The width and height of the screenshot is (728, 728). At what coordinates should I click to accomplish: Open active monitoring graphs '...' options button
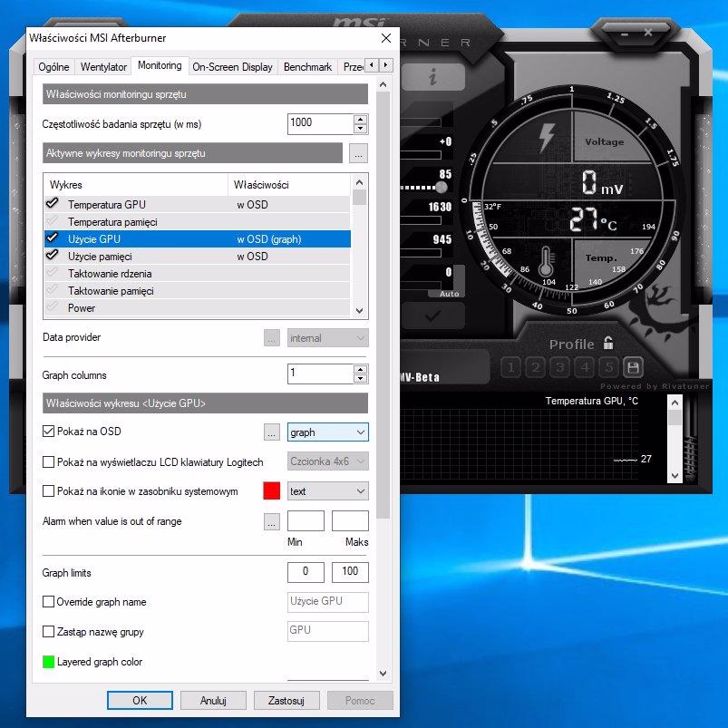358,153
